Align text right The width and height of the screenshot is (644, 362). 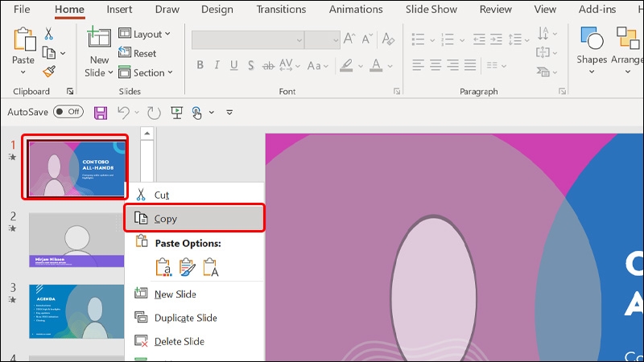coord(452,65)
